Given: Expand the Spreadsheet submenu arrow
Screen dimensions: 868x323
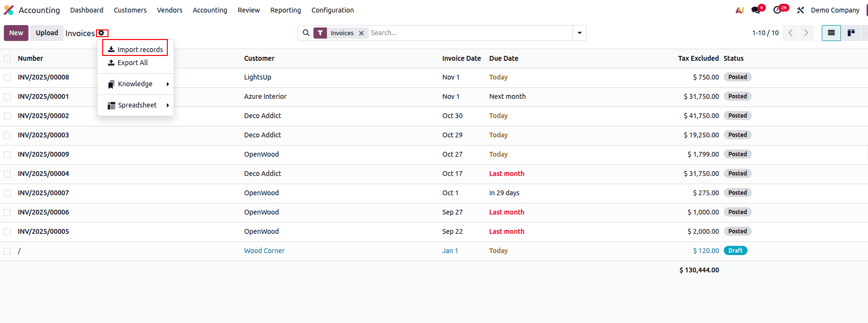Looking at the screenshot, I should pos(168,105).
